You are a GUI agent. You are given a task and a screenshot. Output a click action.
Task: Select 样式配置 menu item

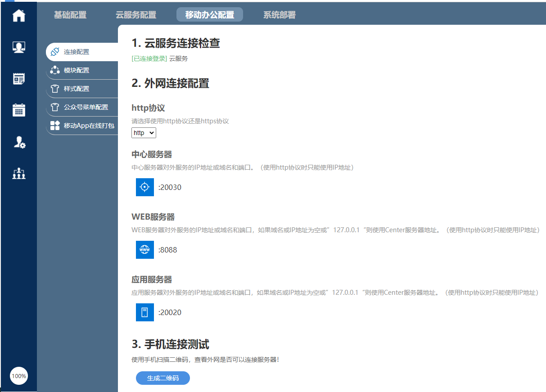click(77, 89)
